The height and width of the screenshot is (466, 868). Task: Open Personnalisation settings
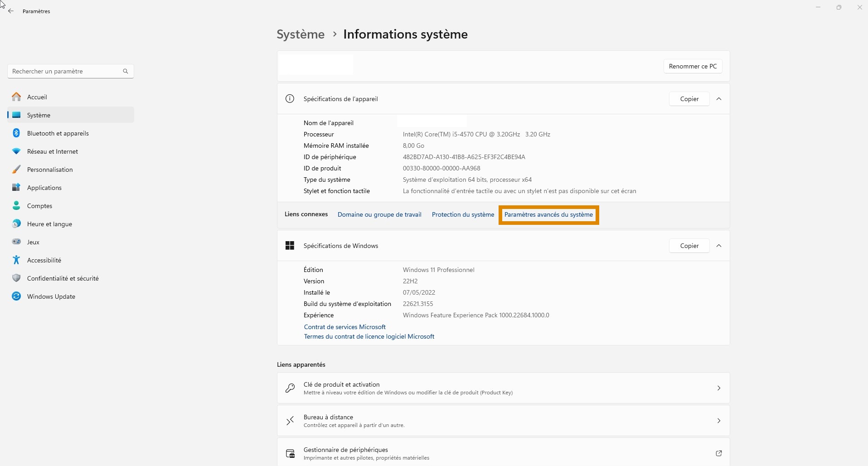(50, 169)
